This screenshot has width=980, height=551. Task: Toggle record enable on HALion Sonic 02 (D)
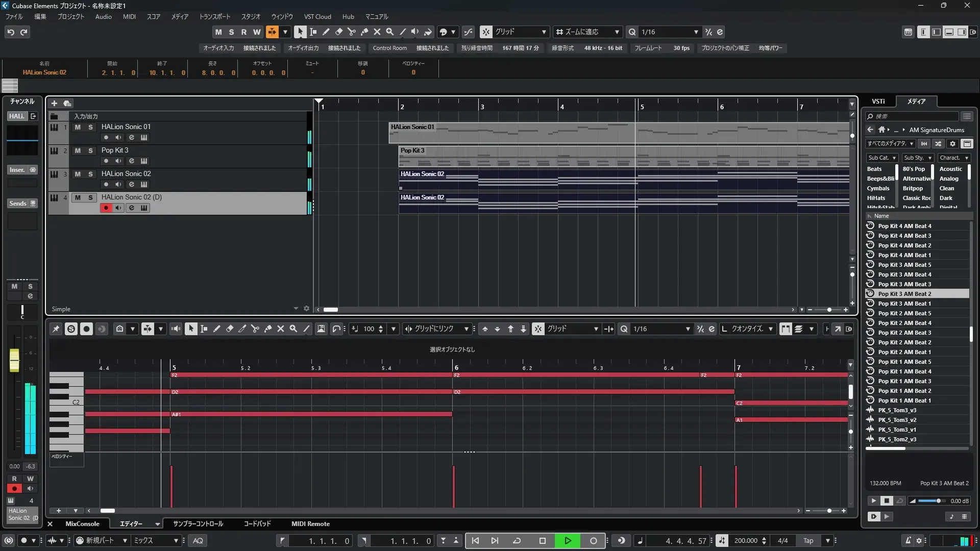coord(106,208)
